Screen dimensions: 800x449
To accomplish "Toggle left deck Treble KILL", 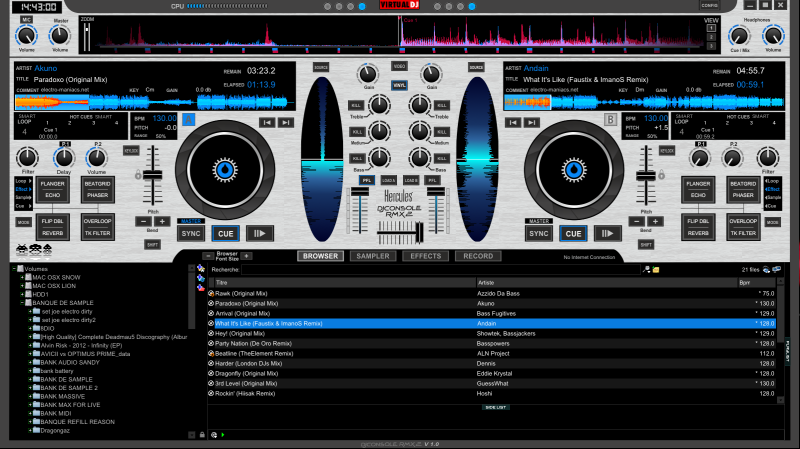I will (x=356, y=106).
